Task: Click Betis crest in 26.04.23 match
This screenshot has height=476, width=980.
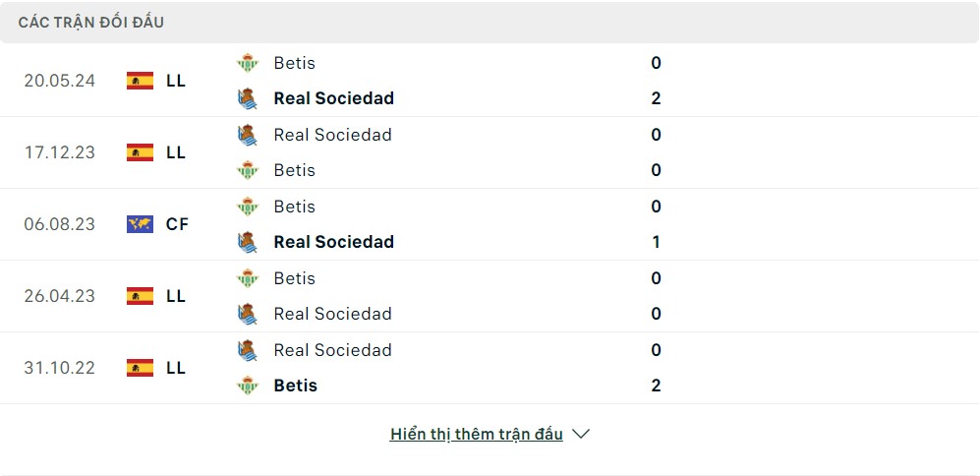Action: coord(247,278)
